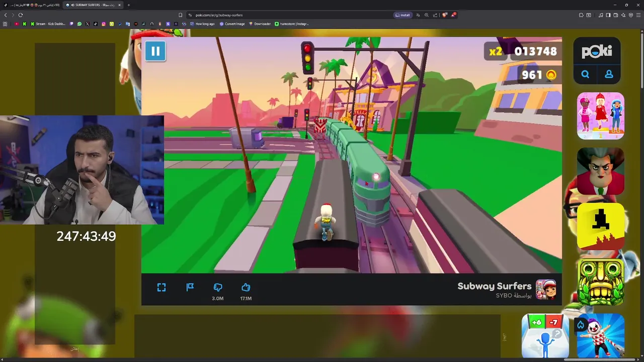This screenshot has height=362, width=644.
Task: Open the browser hamburger main menu
Action: (x=638, y=15)
